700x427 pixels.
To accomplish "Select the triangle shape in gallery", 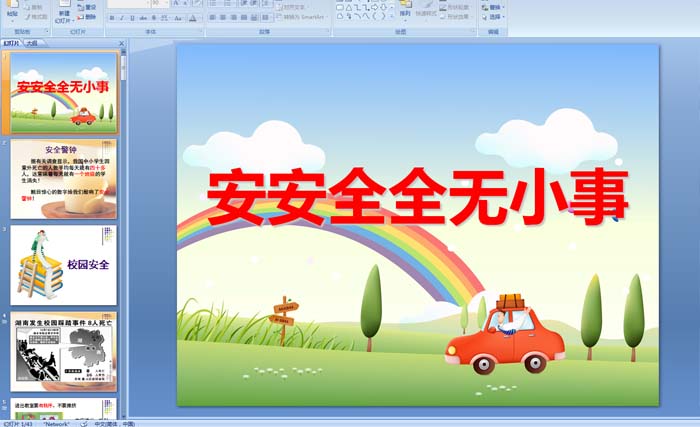I will tap(349, 8).
